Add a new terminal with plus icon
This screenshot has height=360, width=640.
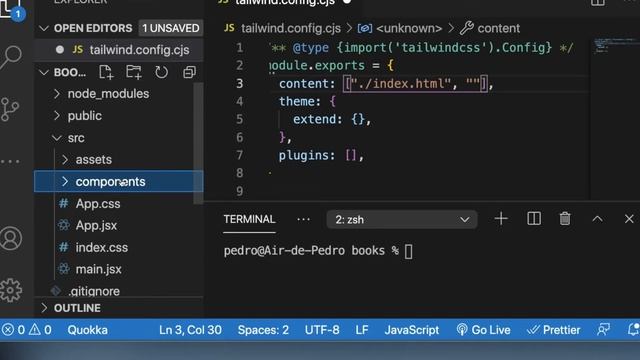(x=501, y=219)
